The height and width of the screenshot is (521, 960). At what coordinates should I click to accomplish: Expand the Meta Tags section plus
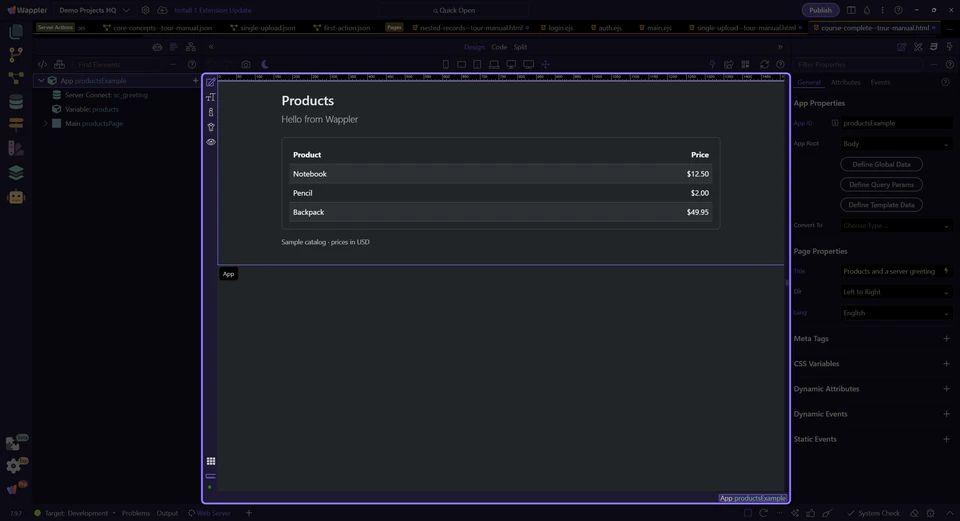pyautogui.click(x=947, y=339)
